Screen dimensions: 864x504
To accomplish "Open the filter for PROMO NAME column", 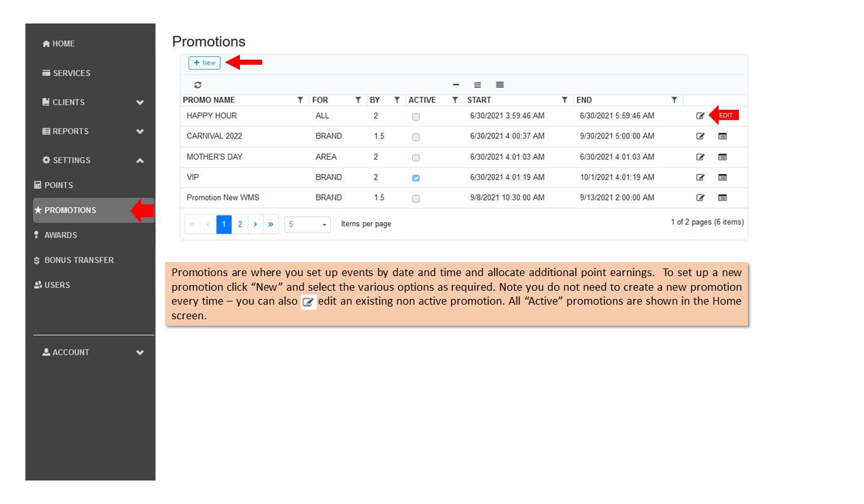I will pos(300,100).
